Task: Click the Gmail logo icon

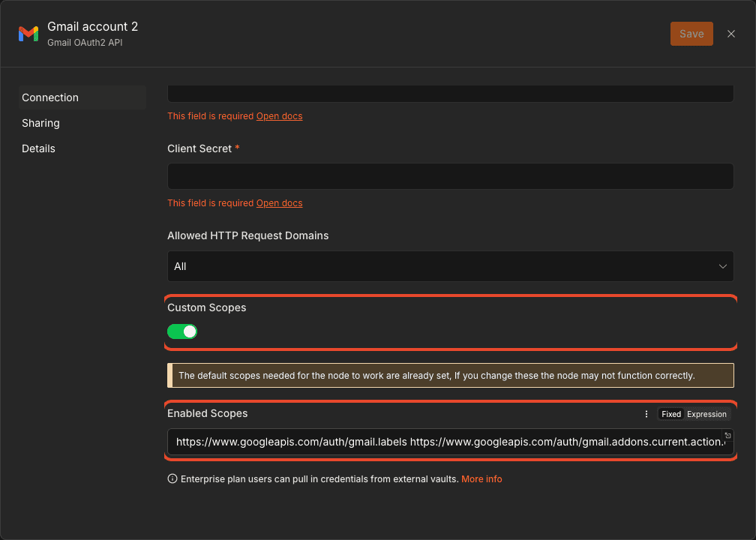Action: (28, 34)
